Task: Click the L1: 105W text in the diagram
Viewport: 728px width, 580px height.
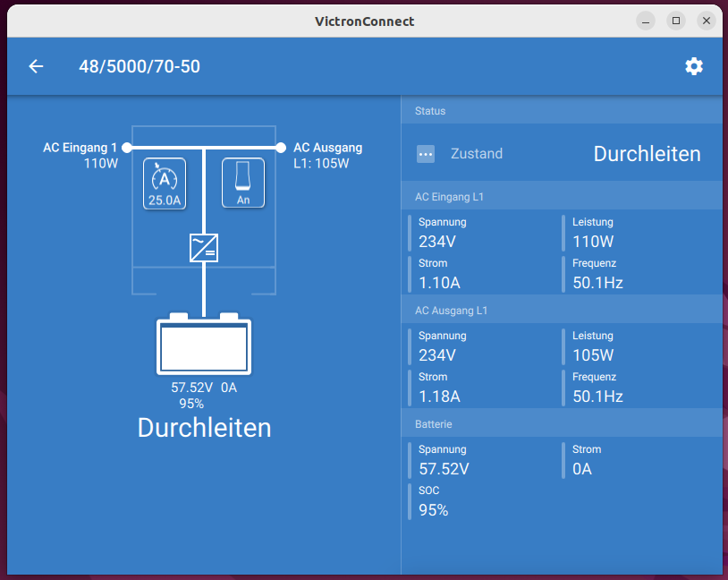Action: (321, 164)
